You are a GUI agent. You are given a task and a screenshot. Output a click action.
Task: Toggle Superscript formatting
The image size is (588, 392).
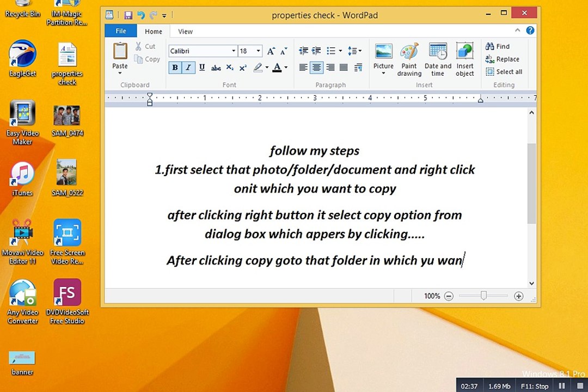(x=243, y=68)
